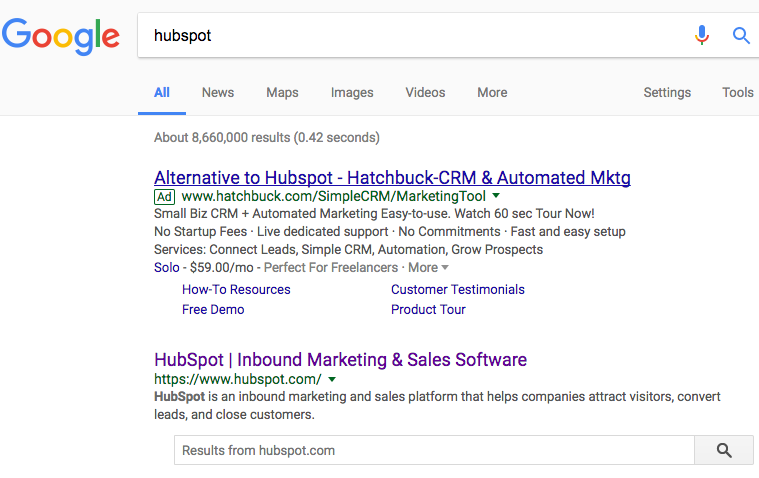Open Alternative to Hubspot Hatchbuck ad link
The image size is (759, 478).
(392, 177)
